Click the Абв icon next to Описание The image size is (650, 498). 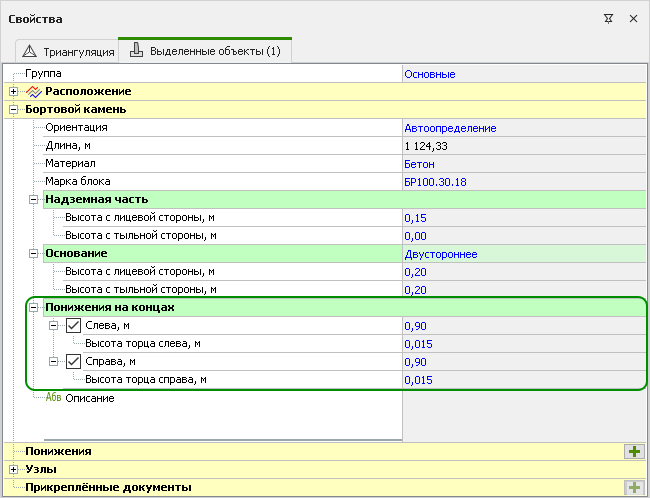click(x=54, y=398)
